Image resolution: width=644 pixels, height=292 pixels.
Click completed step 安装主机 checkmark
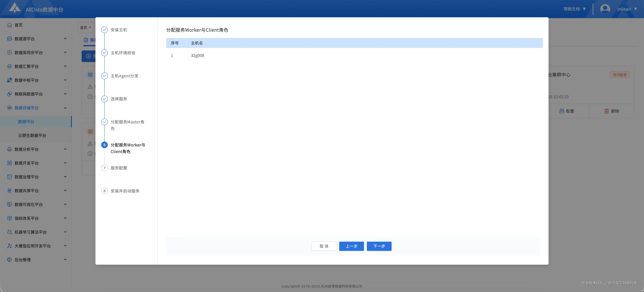pos(105,30)
